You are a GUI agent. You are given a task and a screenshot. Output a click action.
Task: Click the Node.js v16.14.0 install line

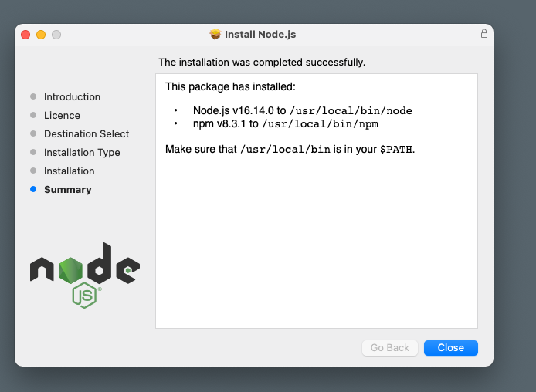coord(303,110)
